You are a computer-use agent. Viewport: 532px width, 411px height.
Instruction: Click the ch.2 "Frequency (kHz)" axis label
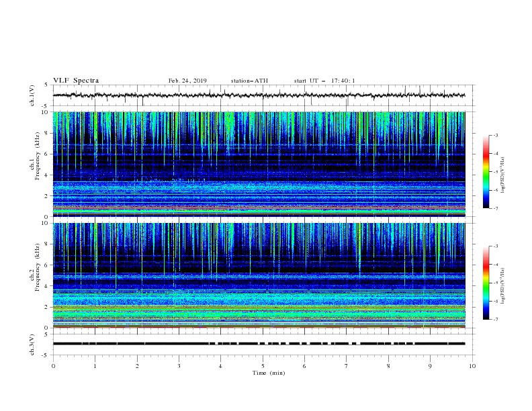tap(37, 267)
